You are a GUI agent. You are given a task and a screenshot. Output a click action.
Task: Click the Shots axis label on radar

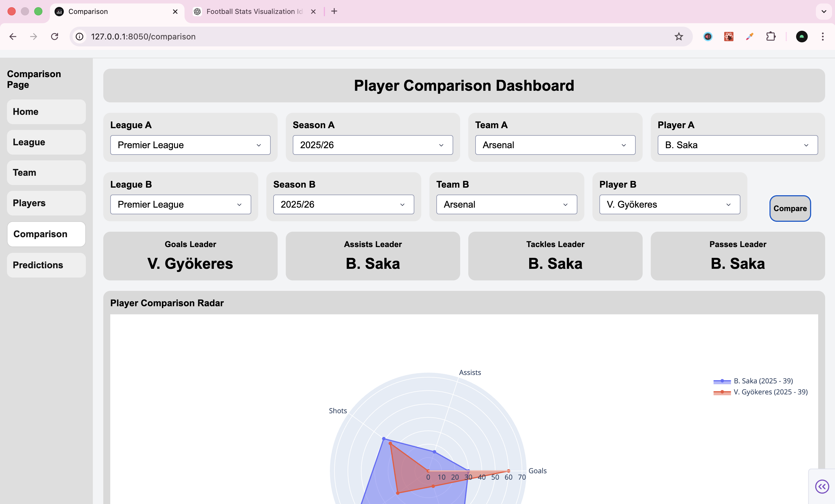[x=338, y=411]
